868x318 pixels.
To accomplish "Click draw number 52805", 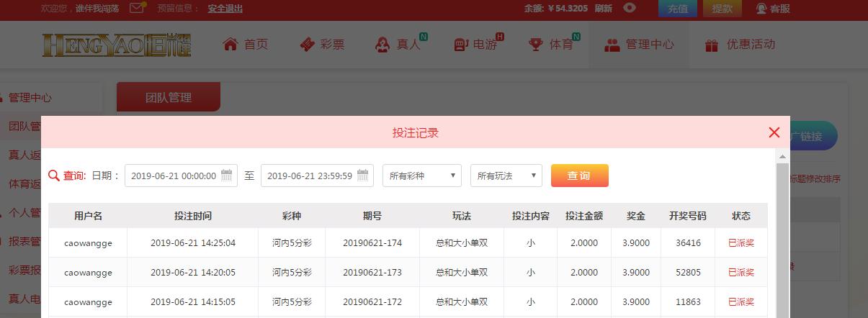I will (688, 273).
